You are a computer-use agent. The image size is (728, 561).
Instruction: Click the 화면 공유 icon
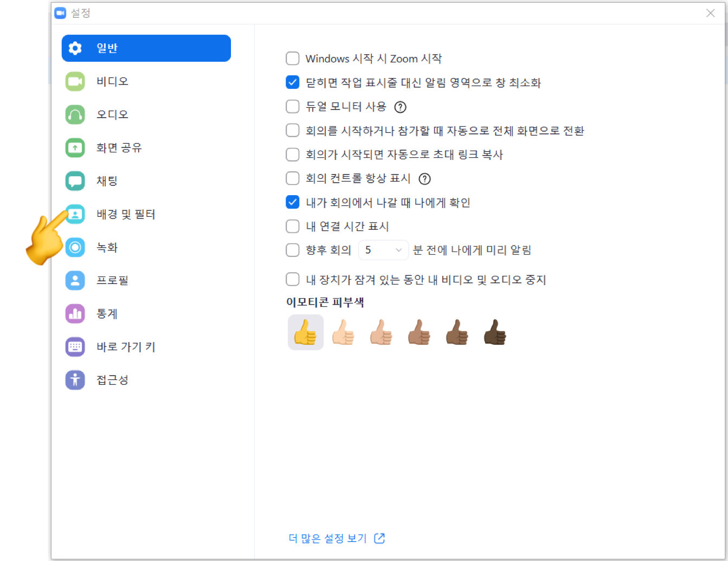click(x=75, y=147)
